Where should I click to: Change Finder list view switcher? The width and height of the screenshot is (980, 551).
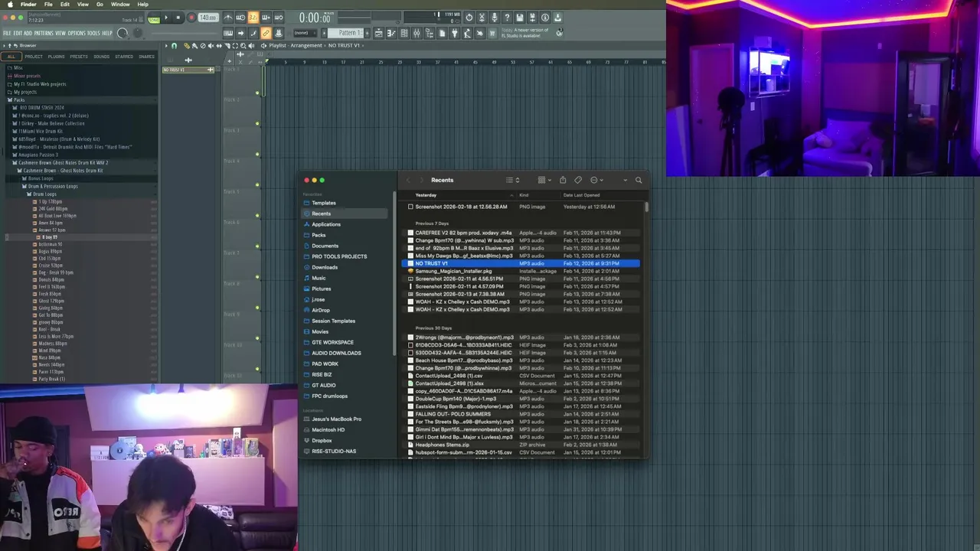[x=513, y=180]
